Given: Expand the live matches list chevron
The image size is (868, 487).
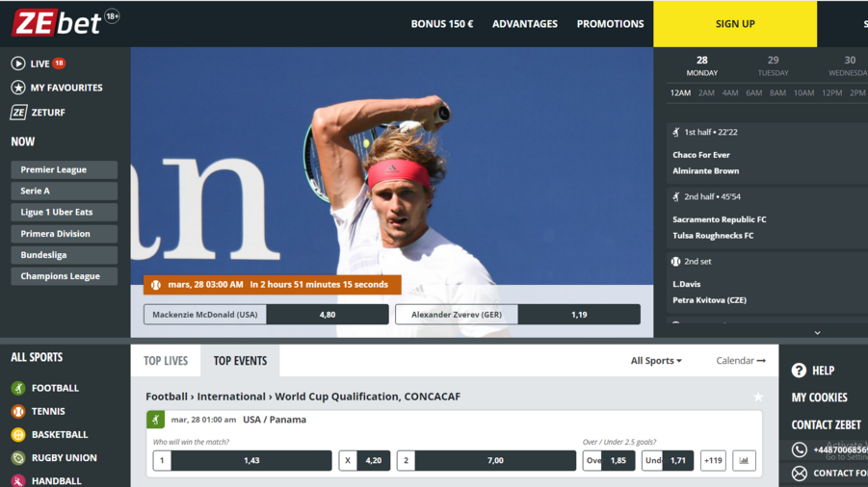Looking at the screenshot, I should pyautogui.click(x=817, y=332).
